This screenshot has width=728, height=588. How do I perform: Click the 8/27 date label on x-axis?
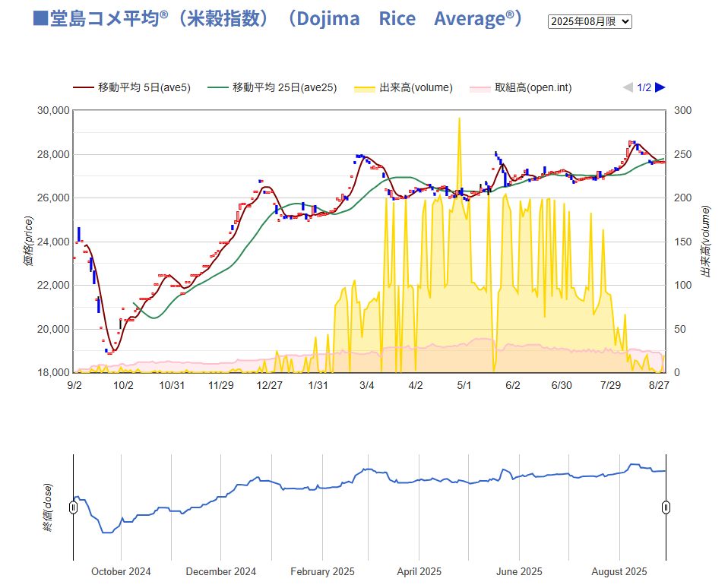pyautogui.click(x=660, y=385)
